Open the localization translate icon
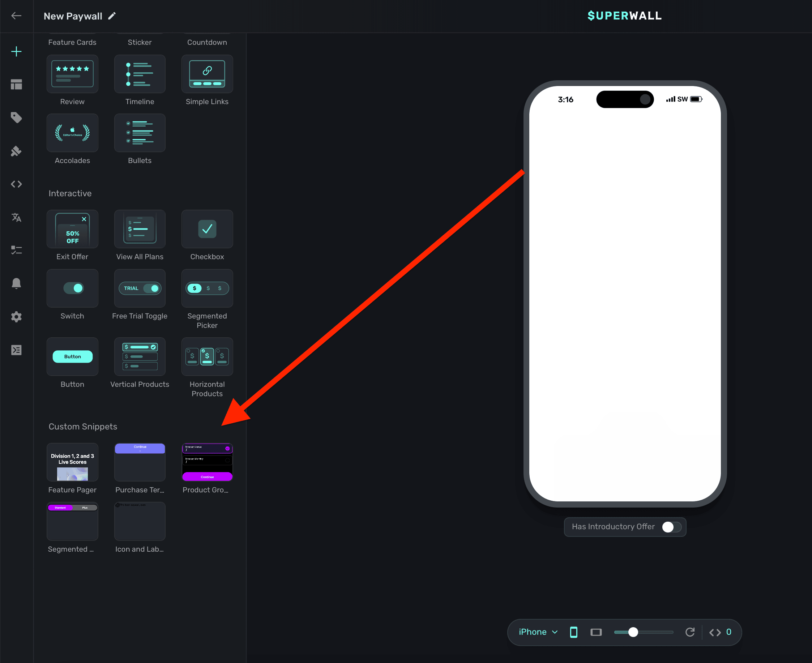Viewport: 812px width, 663px height. [16, 217]
